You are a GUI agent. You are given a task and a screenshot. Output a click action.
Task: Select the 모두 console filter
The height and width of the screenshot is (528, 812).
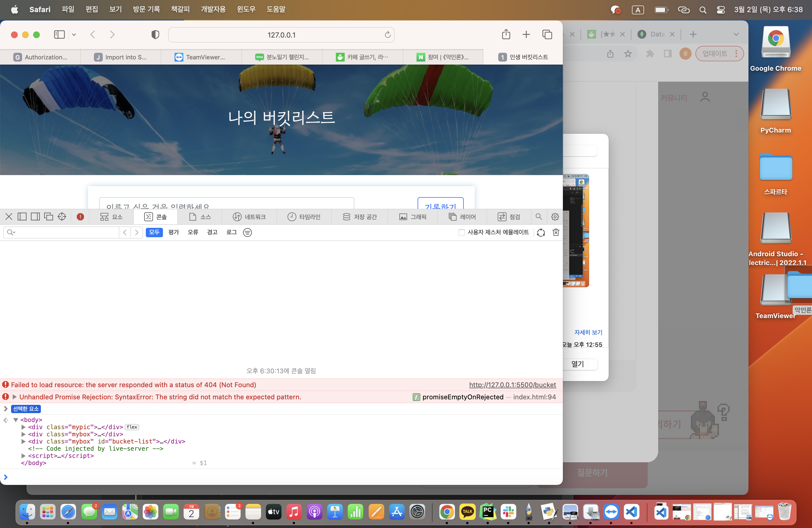click(154, 232)
